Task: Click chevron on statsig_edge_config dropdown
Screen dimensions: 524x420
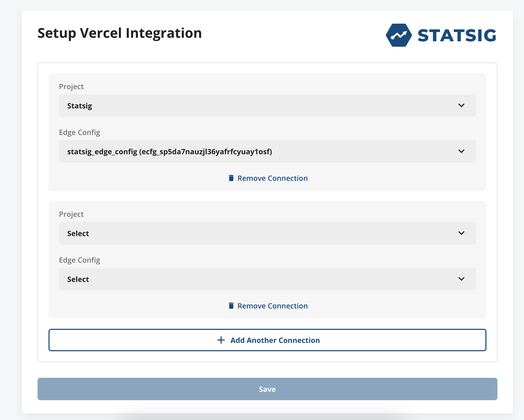Action: (x=461, y=151)
